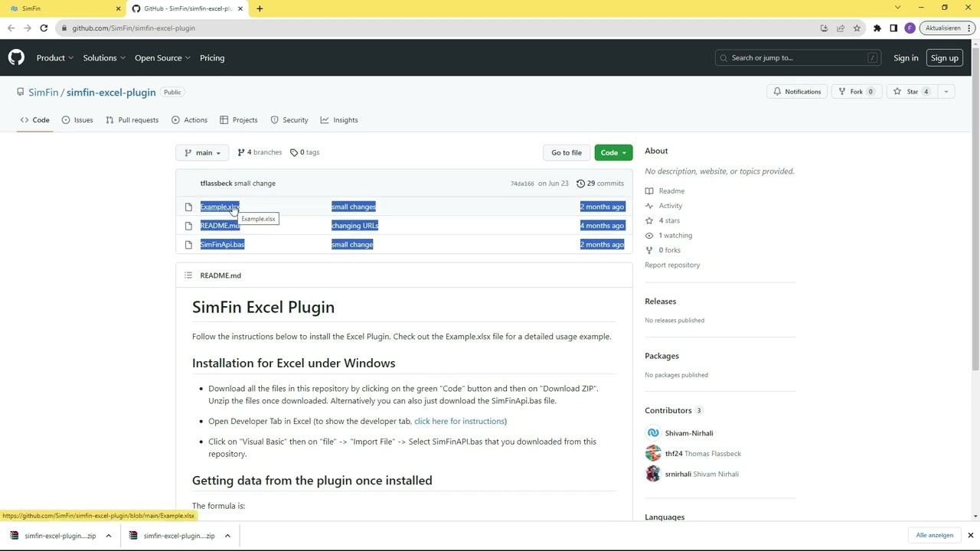
Task: Reload the page with browser refresh icon
Action: [x=44, y=28]
